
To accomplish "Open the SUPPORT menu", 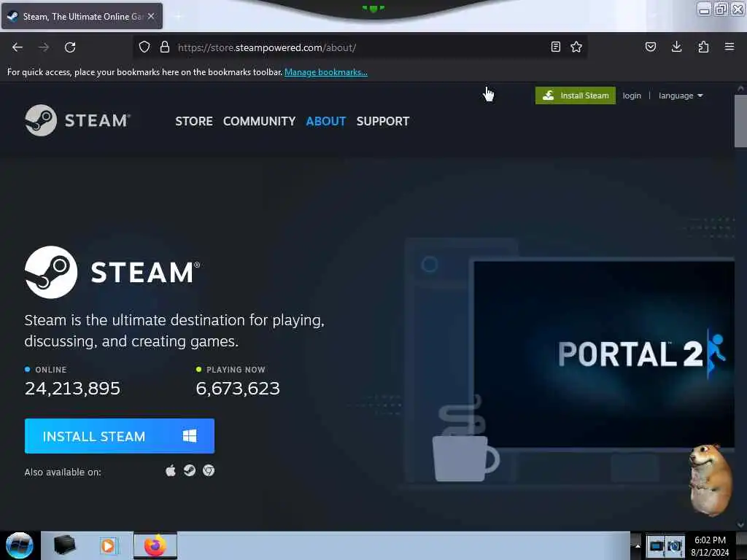I will pyautogui.click(x=383, y=122).
